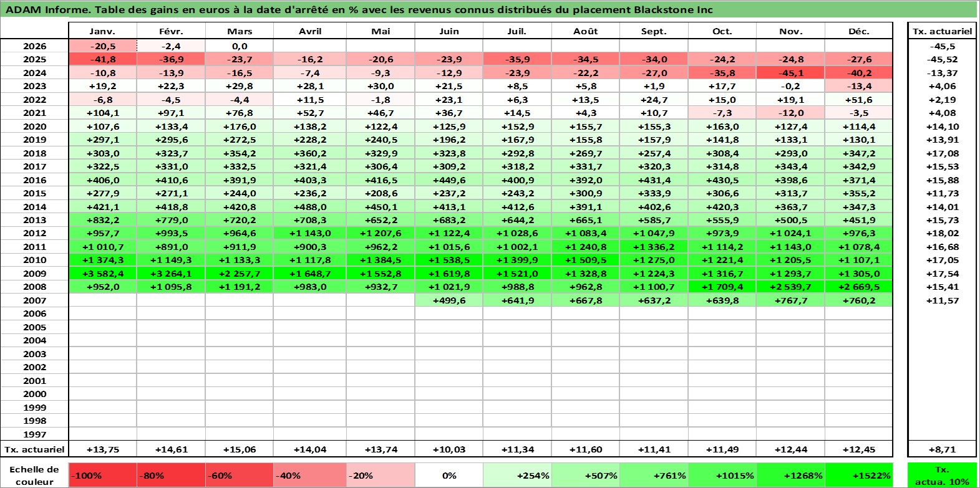Select the Déc. column header

[x=859, y=31]
